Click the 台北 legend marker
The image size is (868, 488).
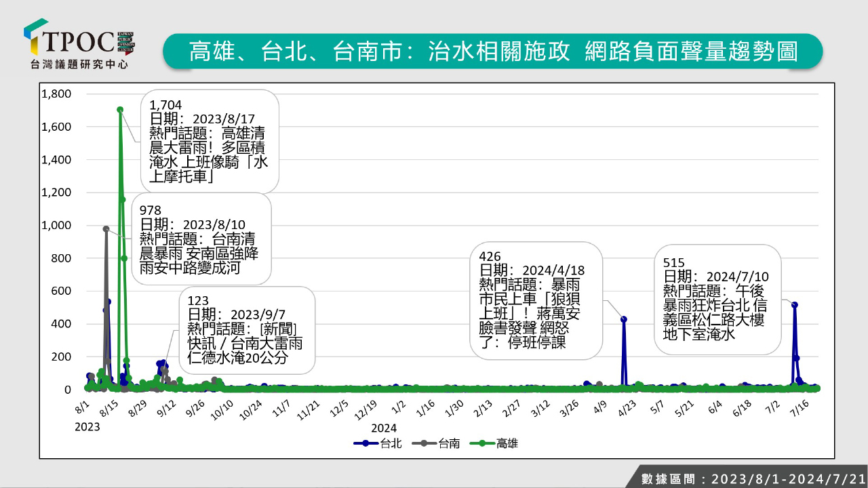pyautogui.click(x=366, y=444)
